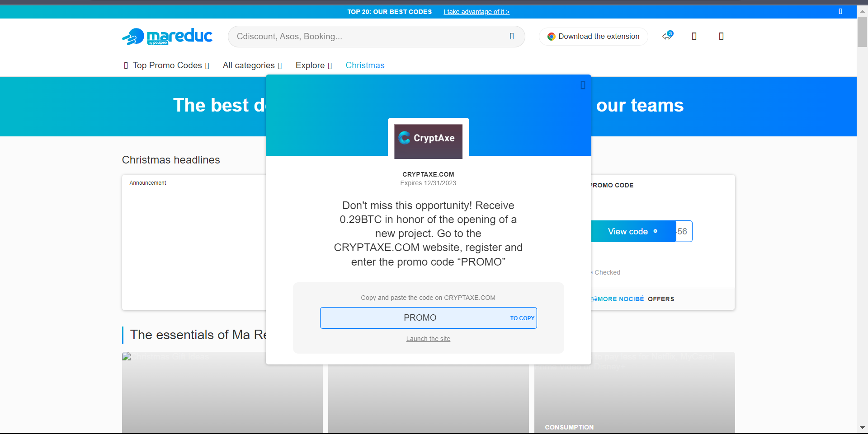Click the mareduc logo
The image size is (868, 434).
click(x=167, y=37)
